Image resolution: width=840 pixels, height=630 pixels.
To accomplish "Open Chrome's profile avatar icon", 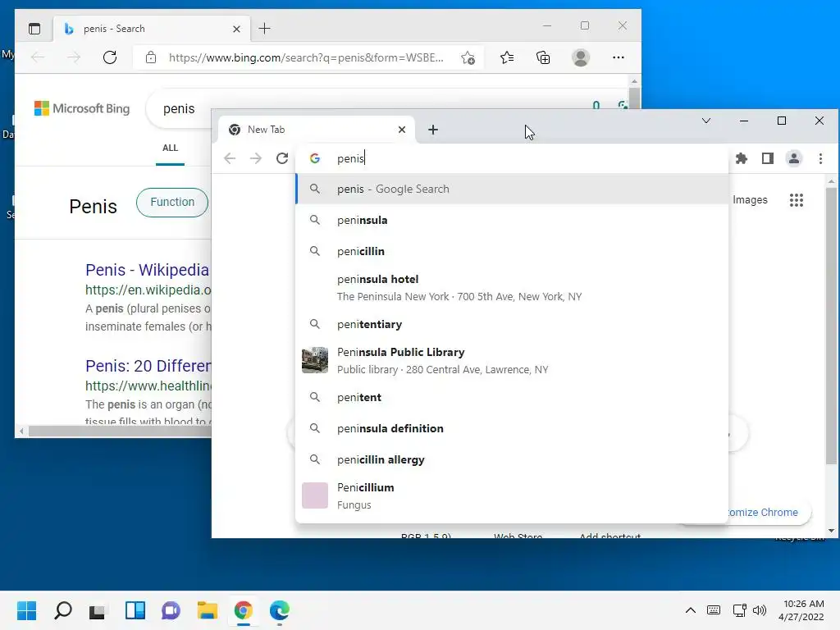I will (794, 158).
